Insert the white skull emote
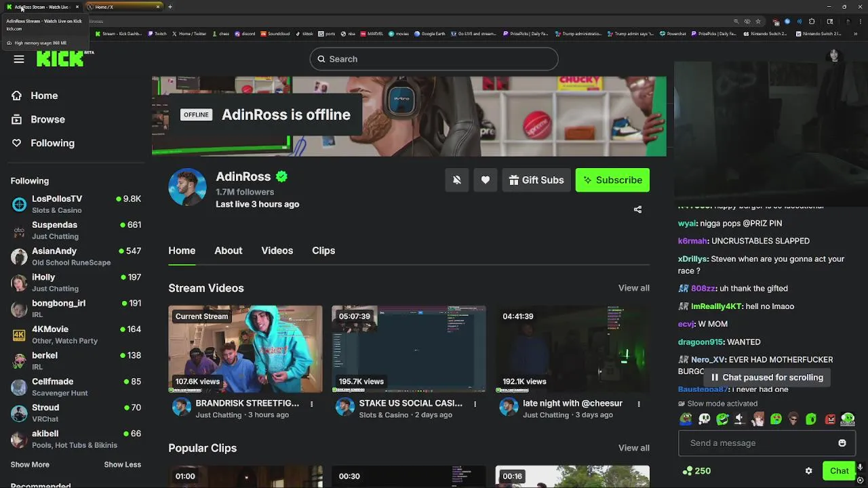This screenshot has width=868, height=488. pos(705,420)
